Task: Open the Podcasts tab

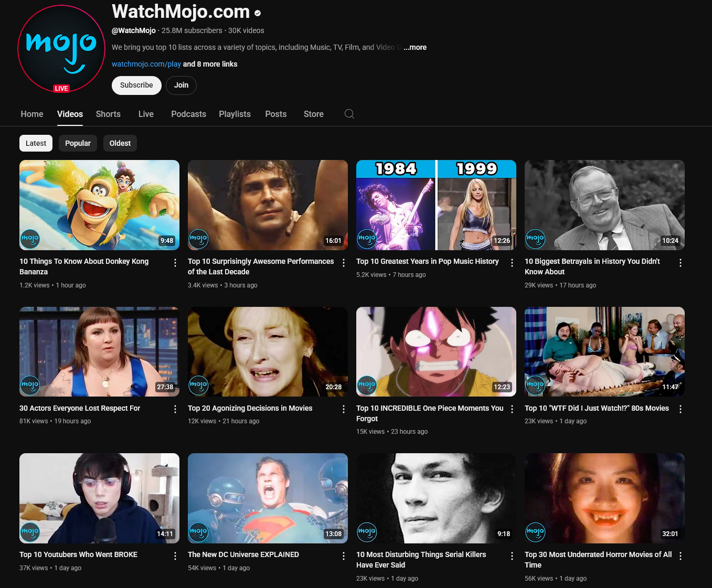Action: 188,114
